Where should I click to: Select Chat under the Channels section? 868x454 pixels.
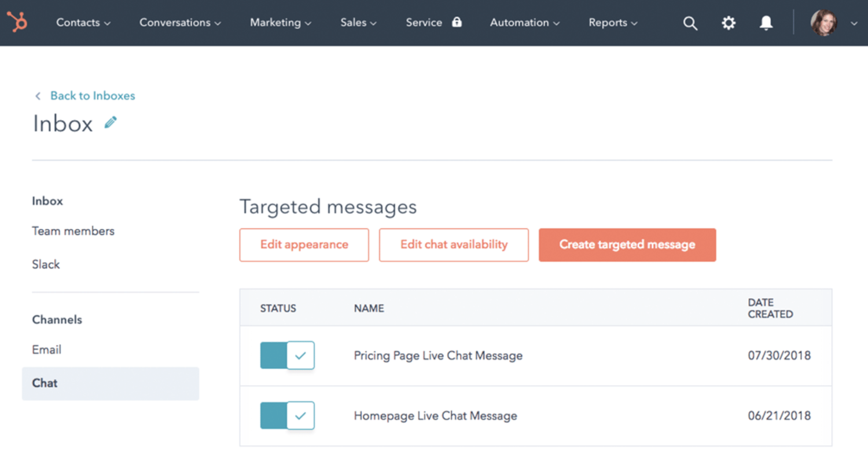[x=45, y=383]
